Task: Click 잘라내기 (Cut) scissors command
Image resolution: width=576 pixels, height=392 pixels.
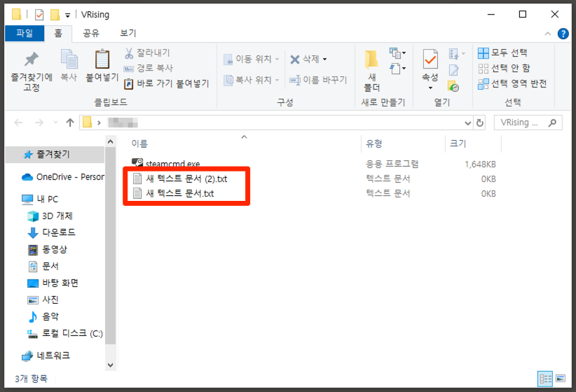Action: pos(147,53)
